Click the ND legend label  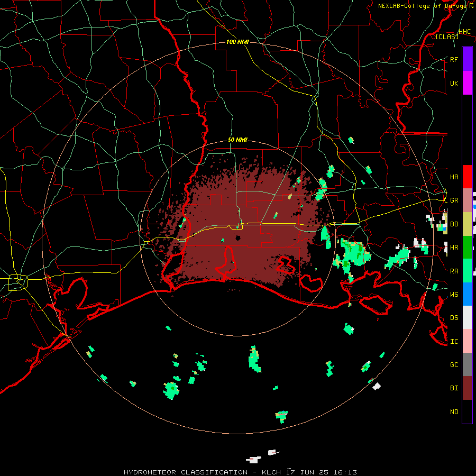pyautogui.click(x=454, y=412)
